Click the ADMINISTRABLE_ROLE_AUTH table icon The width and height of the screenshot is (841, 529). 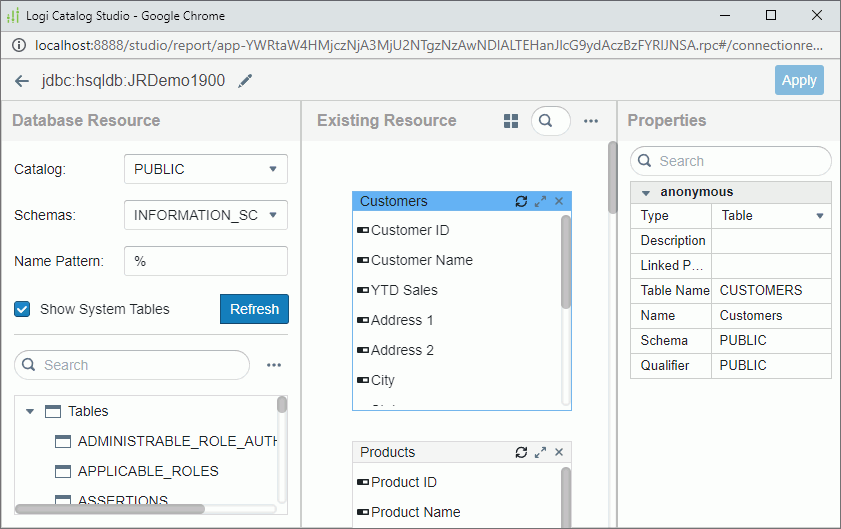63,441
